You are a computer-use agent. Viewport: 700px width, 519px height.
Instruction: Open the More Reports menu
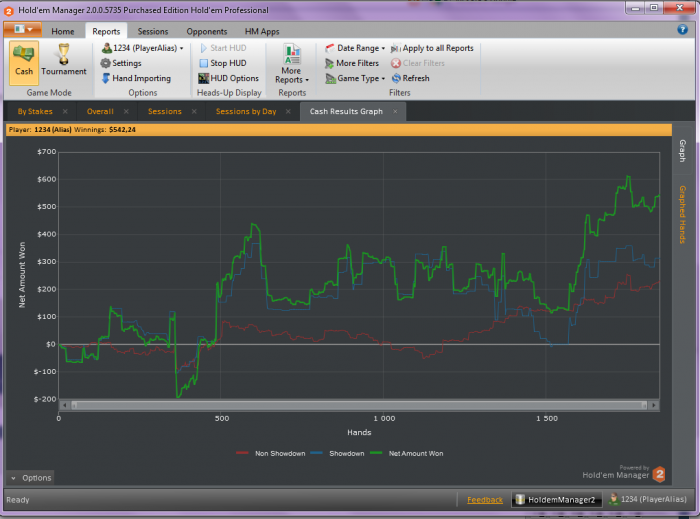[292, 64]
